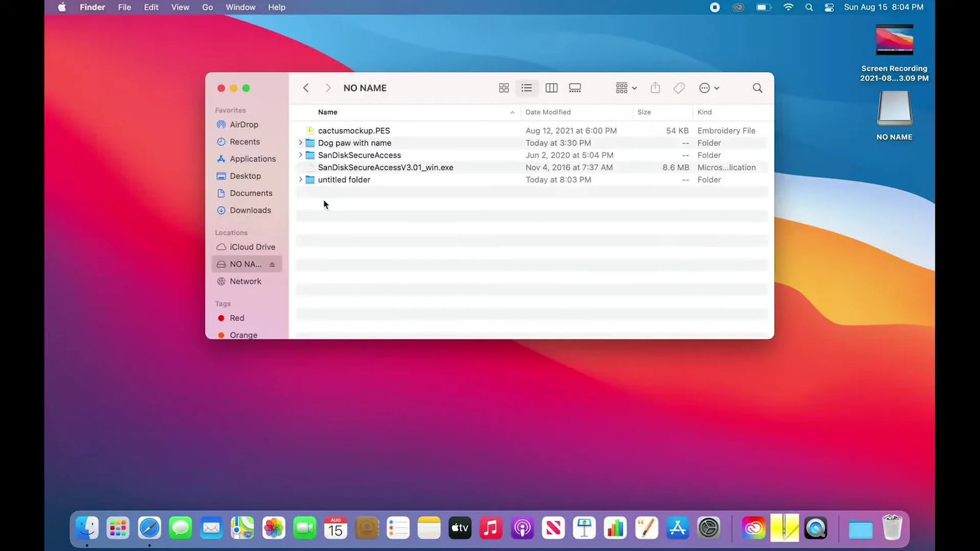Click the back navigation arrow
The height and width of the screenshot is (551, 980).
pos(306,88)
